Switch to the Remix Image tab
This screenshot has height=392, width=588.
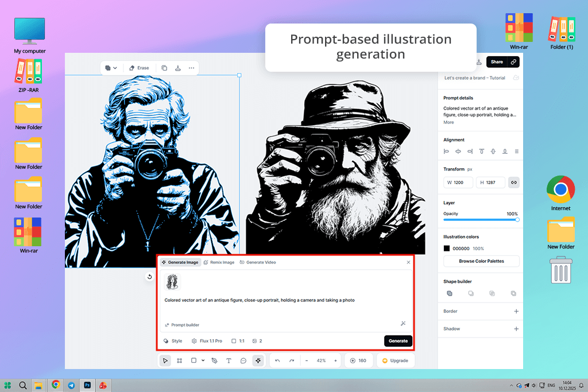tap(219, 262)
